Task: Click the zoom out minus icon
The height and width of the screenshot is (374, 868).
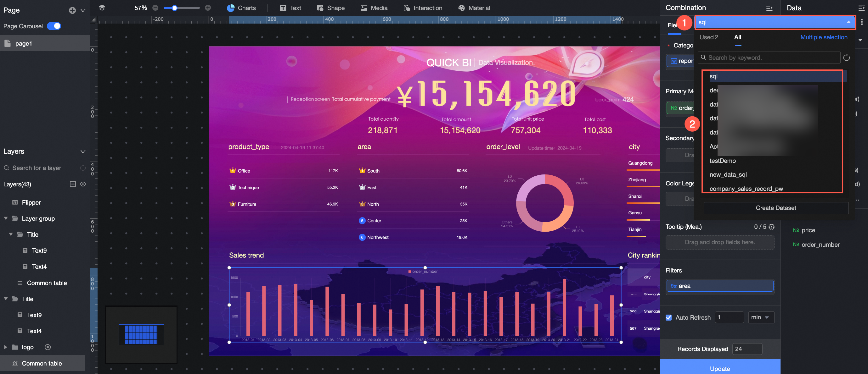Action: click(x=155, y=8)
